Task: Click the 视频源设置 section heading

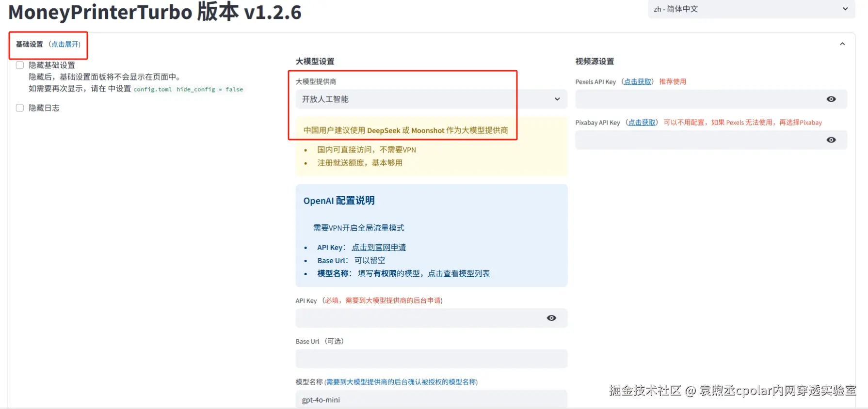Action: (x=595, y=62)
